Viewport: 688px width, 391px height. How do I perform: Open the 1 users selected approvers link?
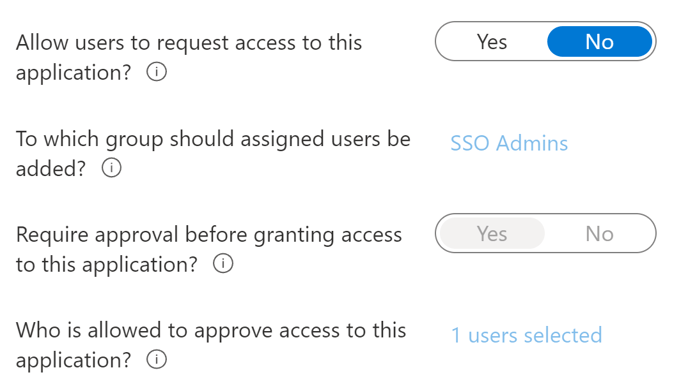(527, 335)
